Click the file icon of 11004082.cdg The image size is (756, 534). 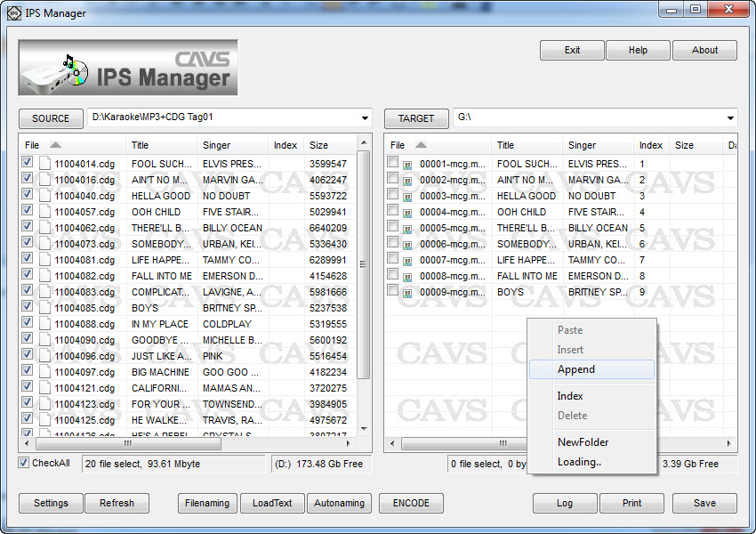(44, 276)
